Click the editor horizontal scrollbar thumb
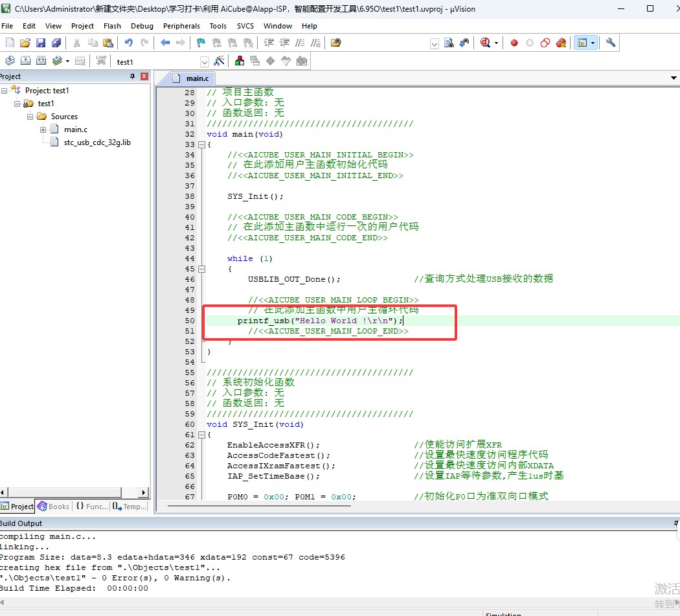 click(x=259, y=506)
